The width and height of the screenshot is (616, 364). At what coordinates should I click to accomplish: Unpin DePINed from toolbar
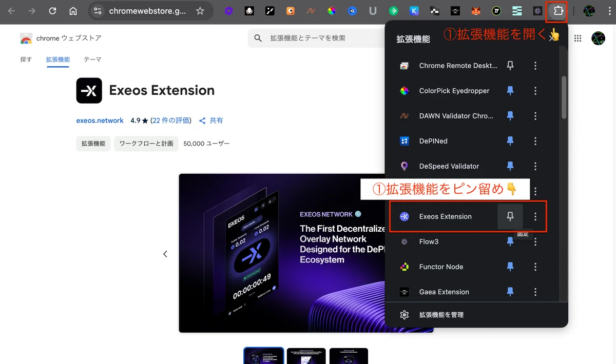[510, 141]
